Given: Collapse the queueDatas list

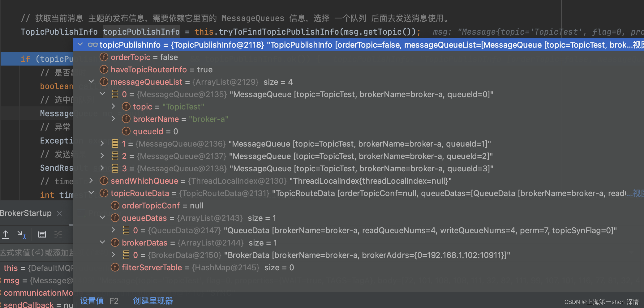Looking at the screenshot, I should [102, 218].
